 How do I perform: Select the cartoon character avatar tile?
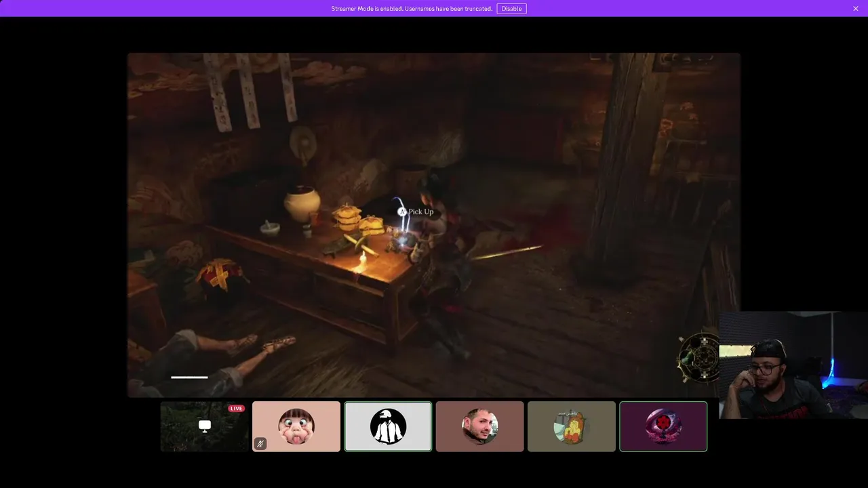click(572, 426)
